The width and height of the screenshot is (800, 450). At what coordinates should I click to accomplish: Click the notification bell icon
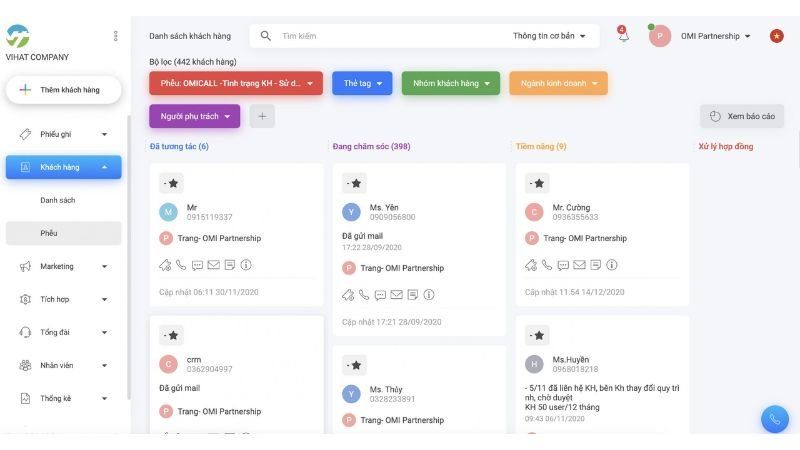pos(623,37)
